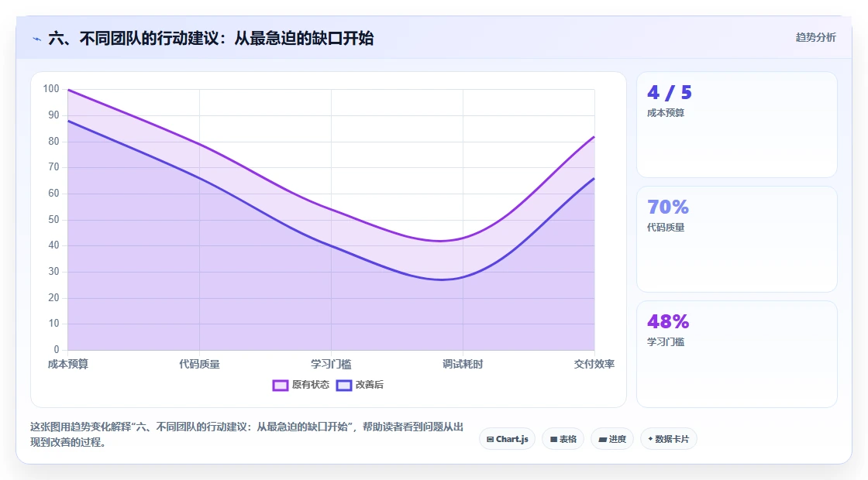The height and width of the screenshot is (480, 868).
Task: Select the 表格 tag chip
Action: click(563, 439)
